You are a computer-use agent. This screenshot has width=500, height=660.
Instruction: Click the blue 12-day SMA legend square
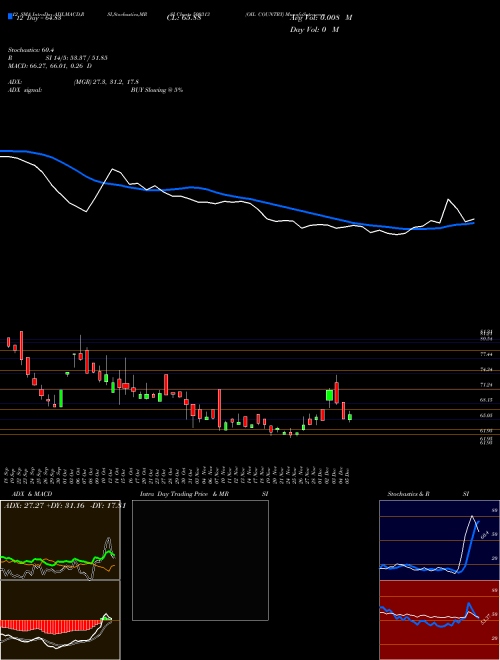point(10,17)
